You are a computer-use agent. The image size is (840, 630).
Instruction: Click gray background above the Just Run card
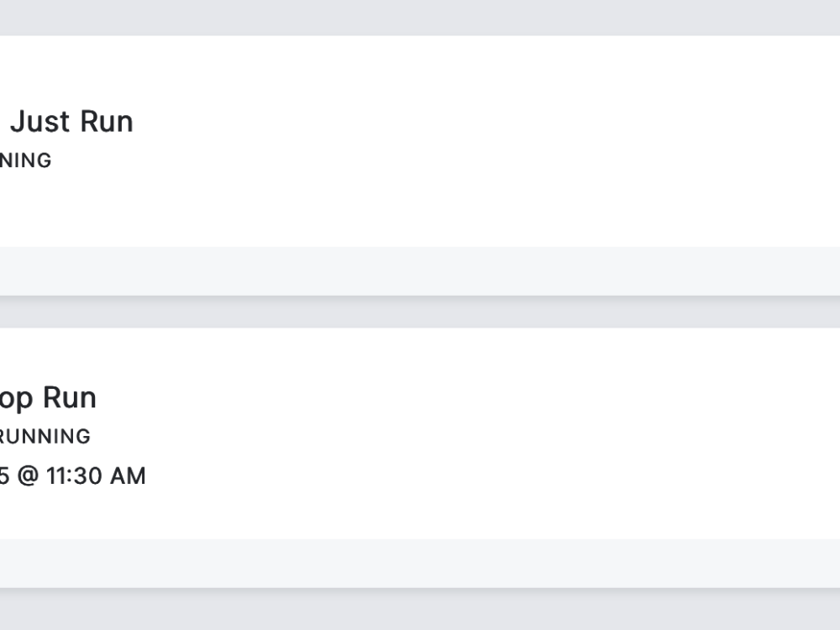[x=420, y=17]
